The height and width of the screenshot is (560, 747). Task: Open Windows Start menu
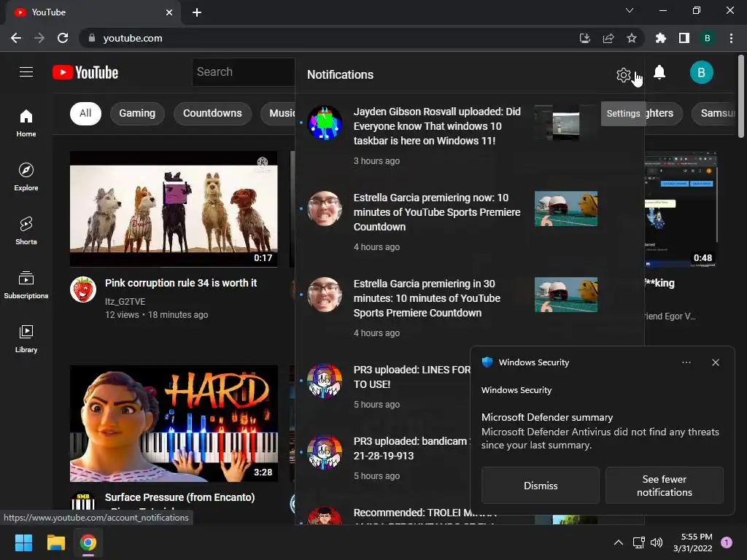[x=23, y=542]
